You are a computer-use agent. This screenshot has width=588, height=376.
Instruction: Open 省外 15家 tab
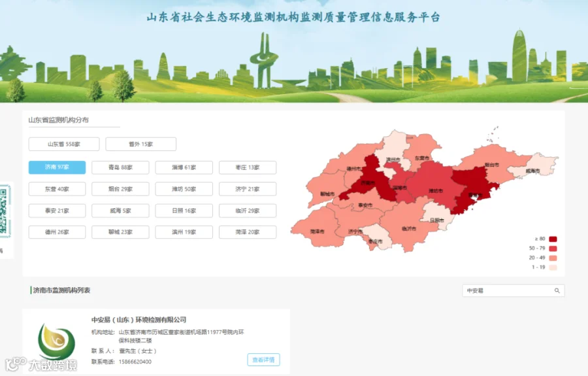point(141,144)
